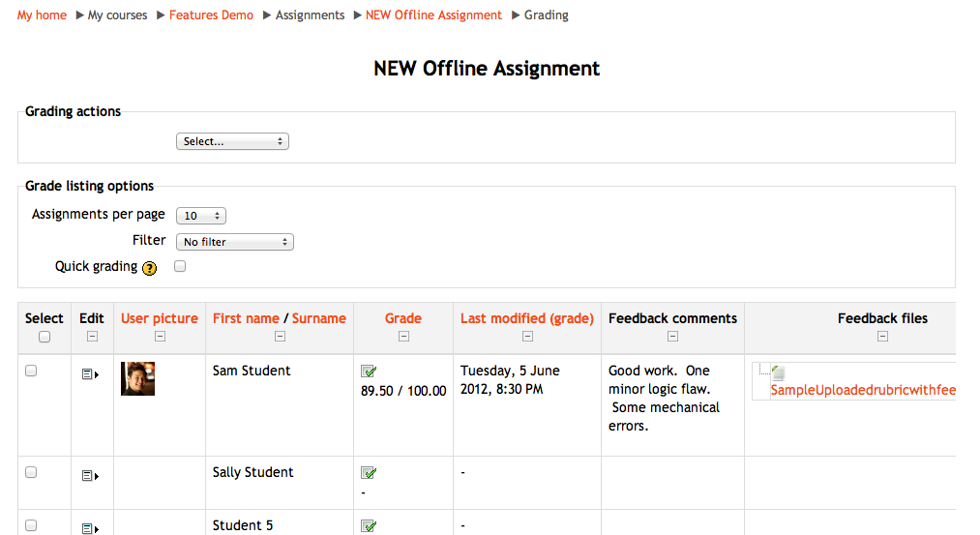Click feedback file icon for Sam Student
980x535 pixels.
coord(778,373)
